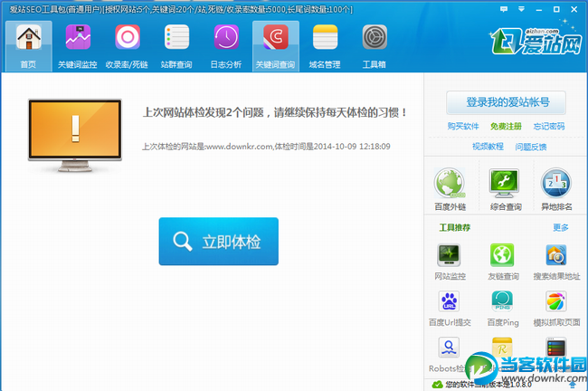Screen dimensions: 588x391
Task: Follow the 购买软件 link
Action: click(x=463, y=127)
